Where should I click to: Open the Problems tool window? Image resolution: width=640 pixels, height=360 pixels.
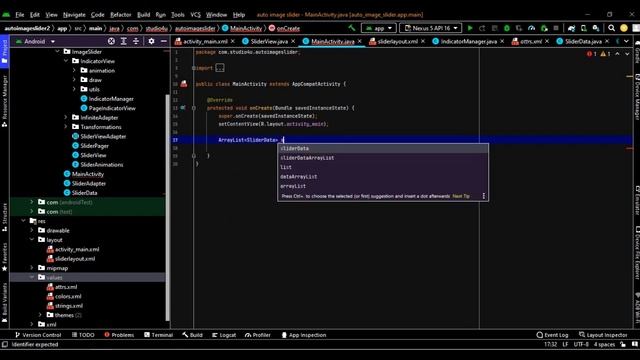(x=119, y=335)
